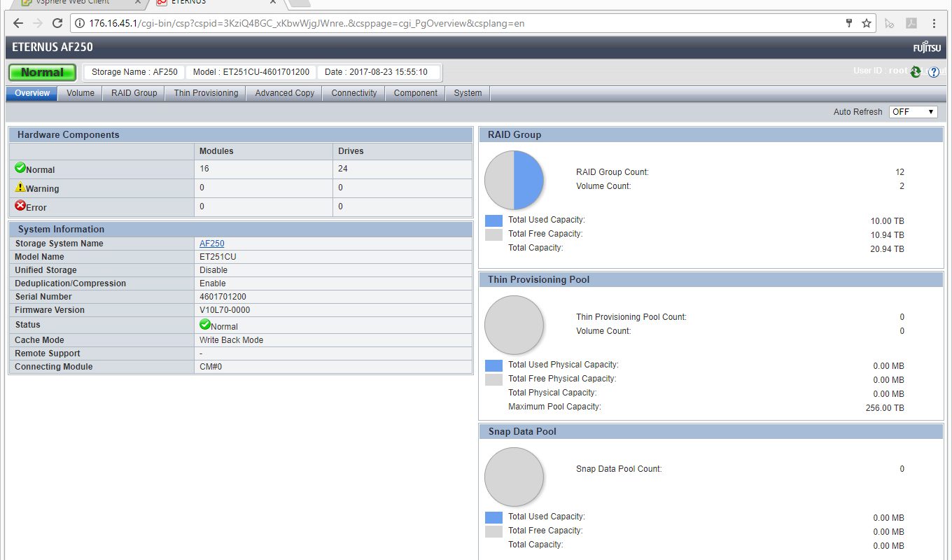Click the PDF extension icon in browser toolbar
952x560 pixels.
(x=911, y=23)
